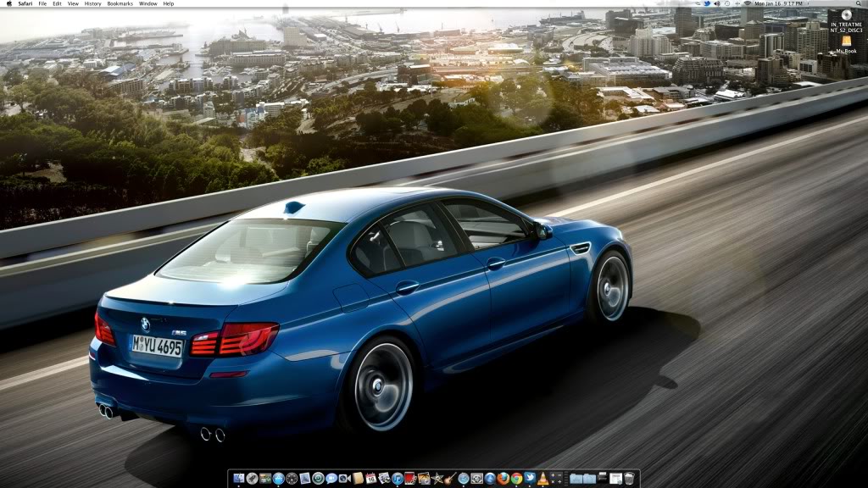Open the Trash in the Dock
Screen dimensions: 868x488
click(630, 478)
